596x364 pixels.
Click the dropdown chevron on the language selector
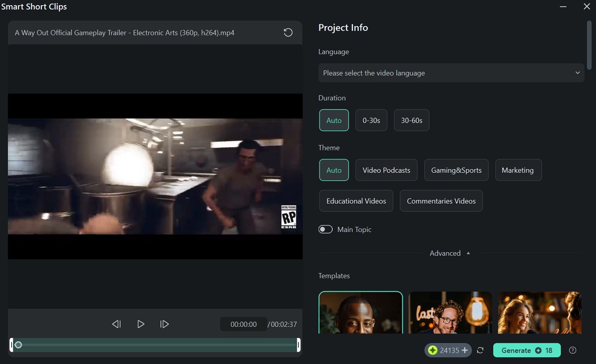(x=577, y=72)
